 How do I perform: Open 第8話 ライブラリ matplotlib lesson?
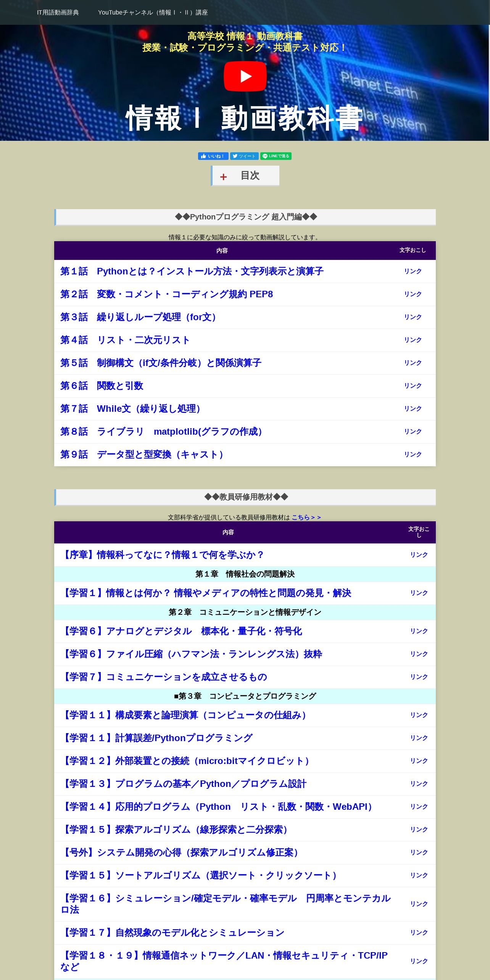point(163,432)
